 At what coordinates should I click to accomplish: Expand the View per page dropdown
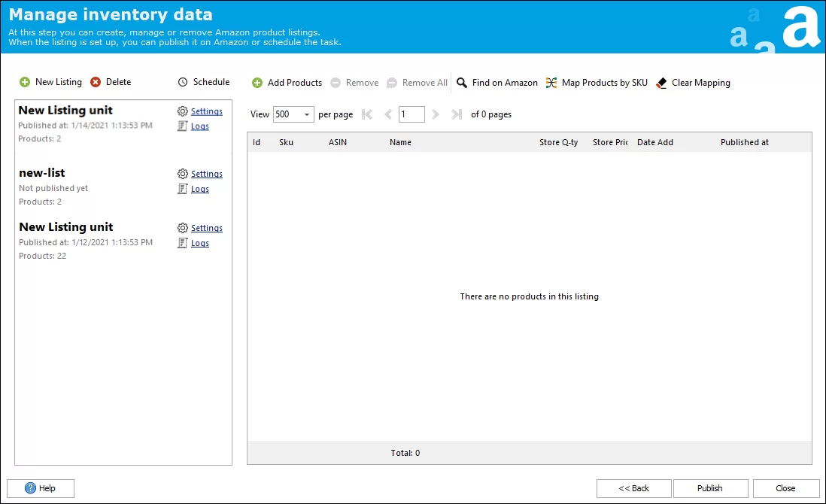pyautogui.click(x=307, y=114)
